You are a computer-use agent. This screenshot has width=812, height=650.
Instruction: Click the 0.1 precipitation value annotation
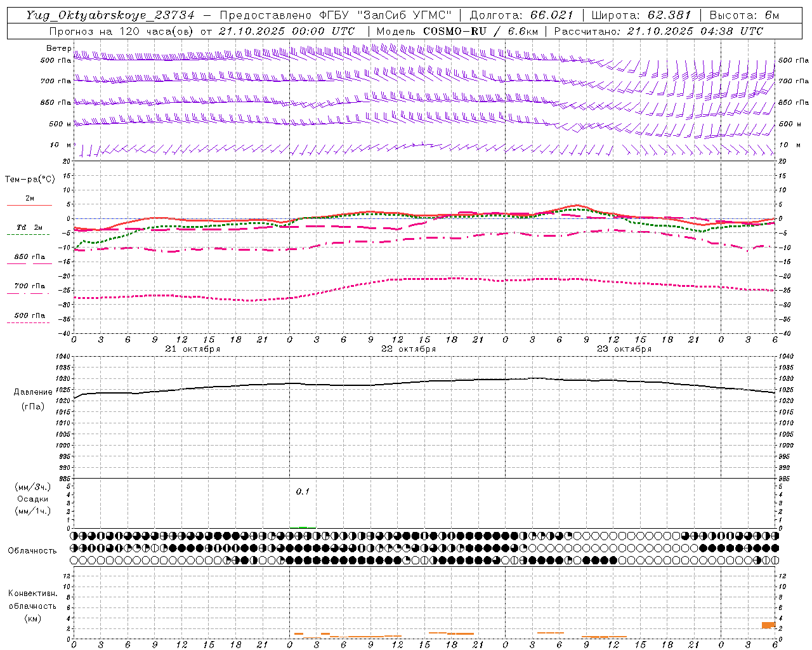coord(303,491)
